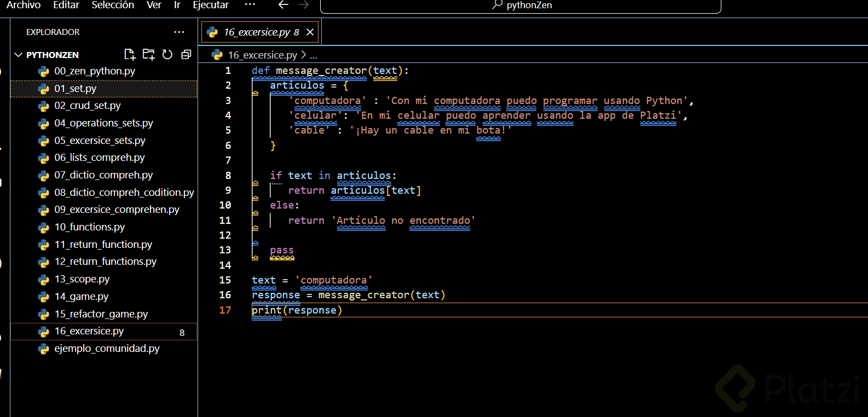Click print(response) on line 17
This screenshot has height=417, width=868.
pyautogui.click(x=297, y=310)
